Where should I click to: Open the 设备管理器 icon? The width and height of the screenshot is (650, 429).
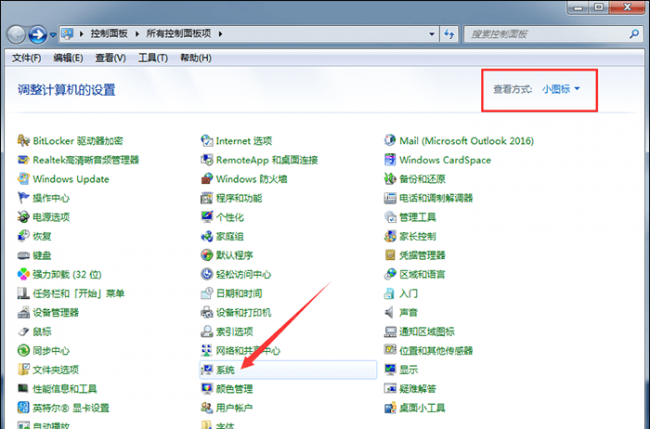(x=23, y=312)
